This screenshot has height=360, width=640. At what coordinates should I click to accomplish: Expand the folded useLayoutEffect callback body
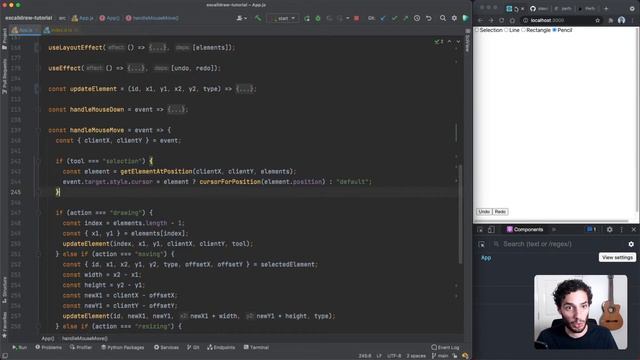pos(158,48)
